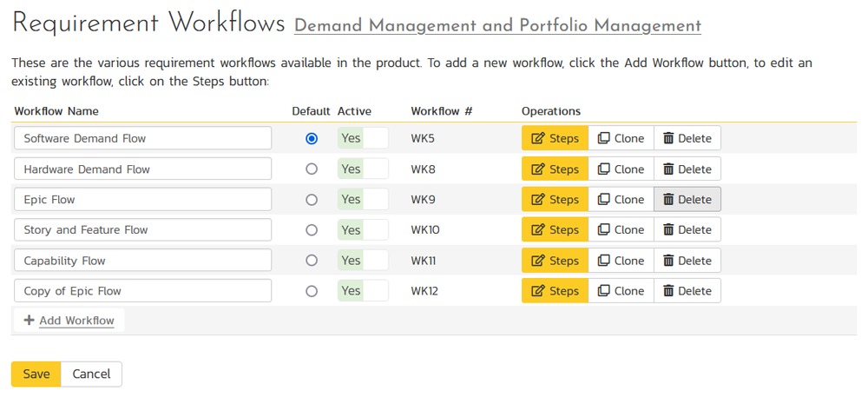Delete the Copy of Epic Flow workflow
Image resolution: width=868 pixels, height=404 pixels.
(687, 291)
